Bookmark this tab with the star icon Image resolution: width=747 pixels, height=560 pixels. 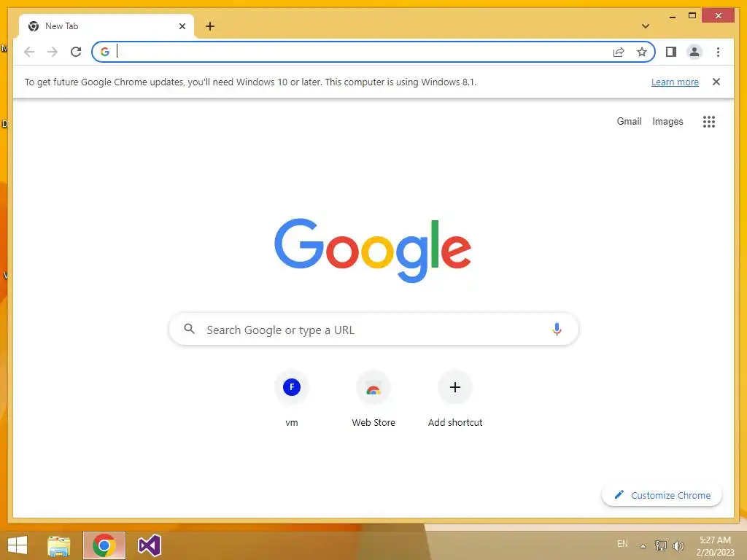click(x=642, y=52)
